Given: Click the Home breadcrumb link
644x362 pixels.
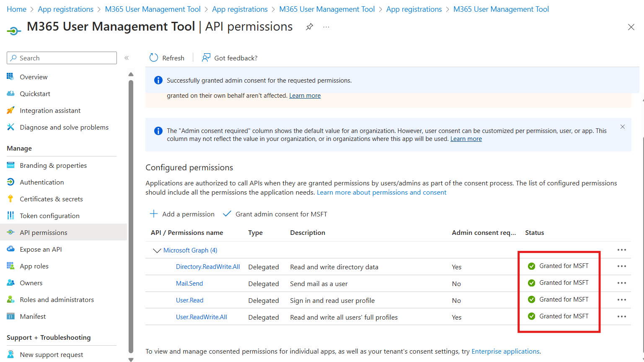Looking at the screenshot, I should (17, 9).
